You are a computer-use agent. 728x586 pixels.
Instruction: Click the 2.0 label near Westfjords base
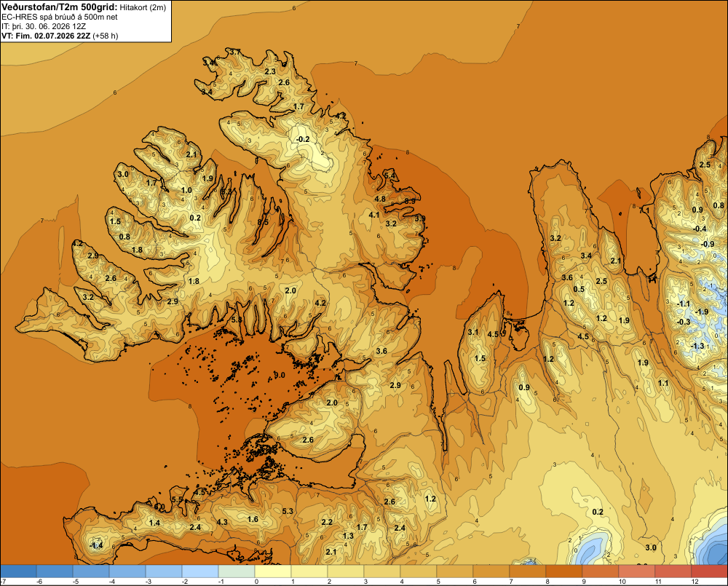coord(290,290)
